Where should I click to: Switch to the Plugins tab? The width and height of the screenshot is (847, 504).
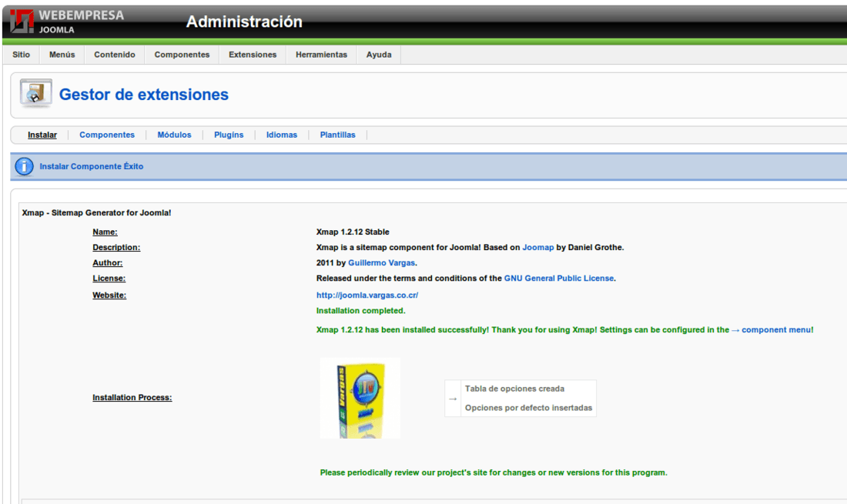coord(229,135)
